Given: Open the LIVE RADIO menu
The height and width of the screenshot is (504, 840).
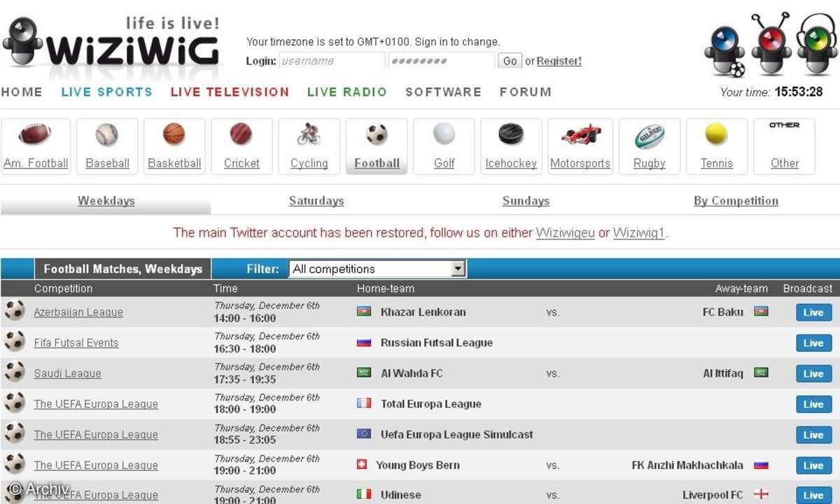Looking at the screenshot, I should (x=347, y=92).
